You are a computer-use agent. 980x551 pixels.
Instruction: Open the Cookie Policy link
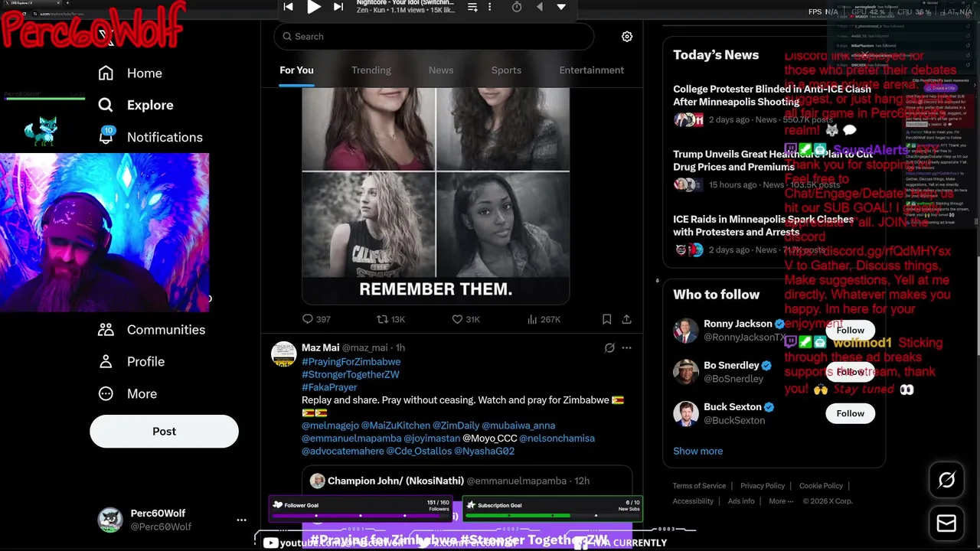point(821,486)
